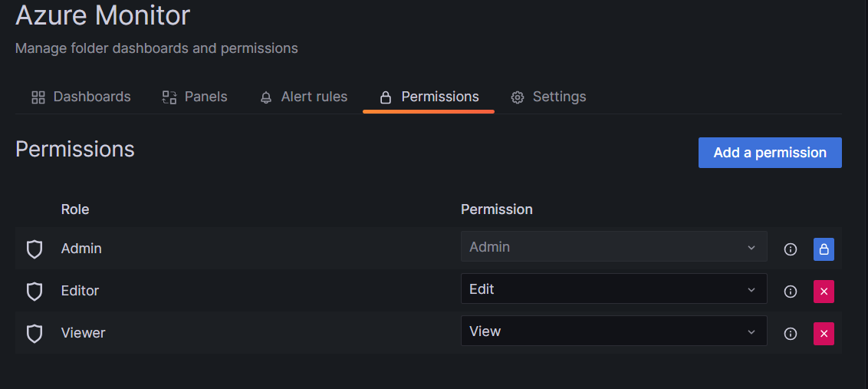868x389 pixels.
Task: Click the Azure Monitor folder title
Action: 103,15
